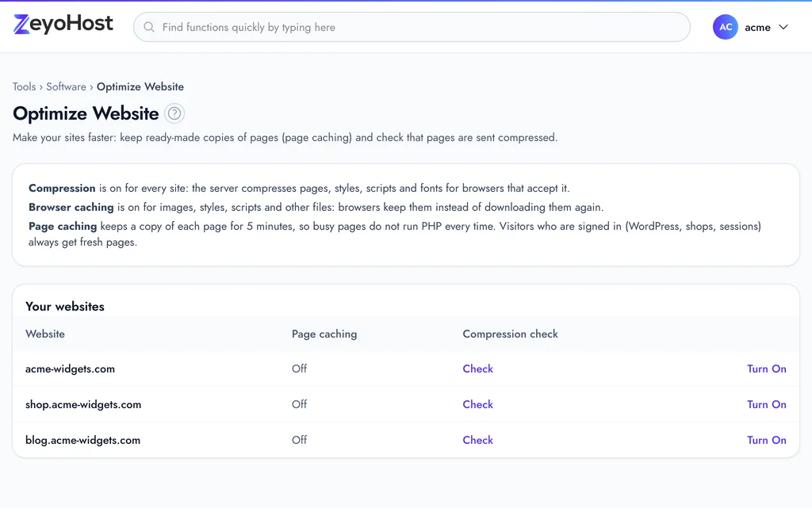812x508 pixels.
Task: Click the Your websites heading
Action: pos(65,306)
